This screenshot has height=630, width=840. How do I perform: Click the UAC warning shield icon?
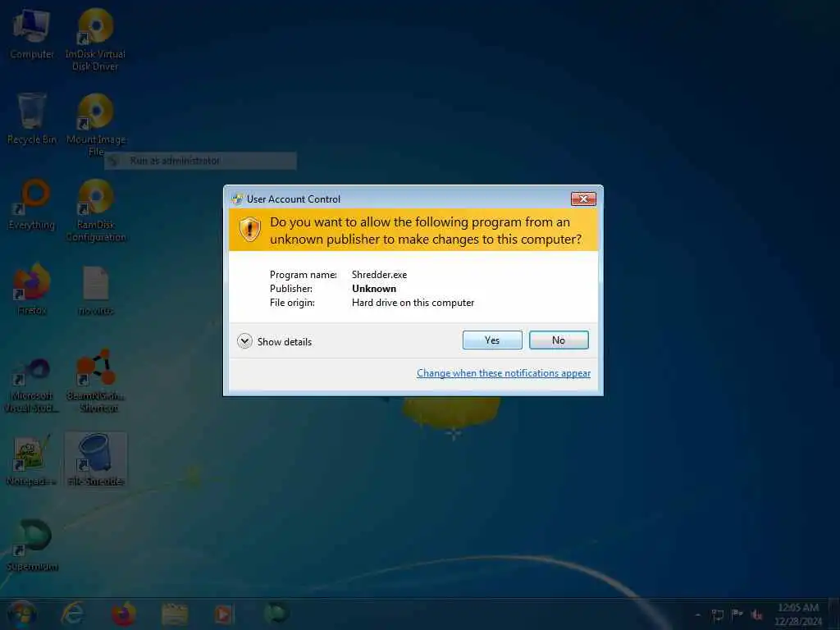[250, 230]
